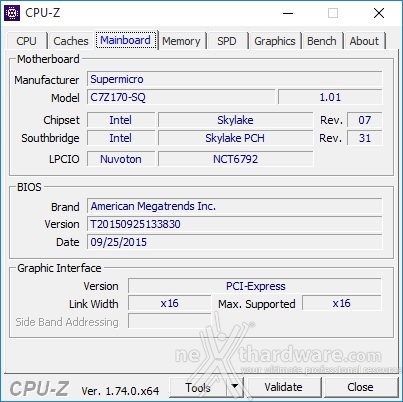Screen dimensions: 403x402
Task: Select the Mainboard tab
Action: [x=125, y=40]
